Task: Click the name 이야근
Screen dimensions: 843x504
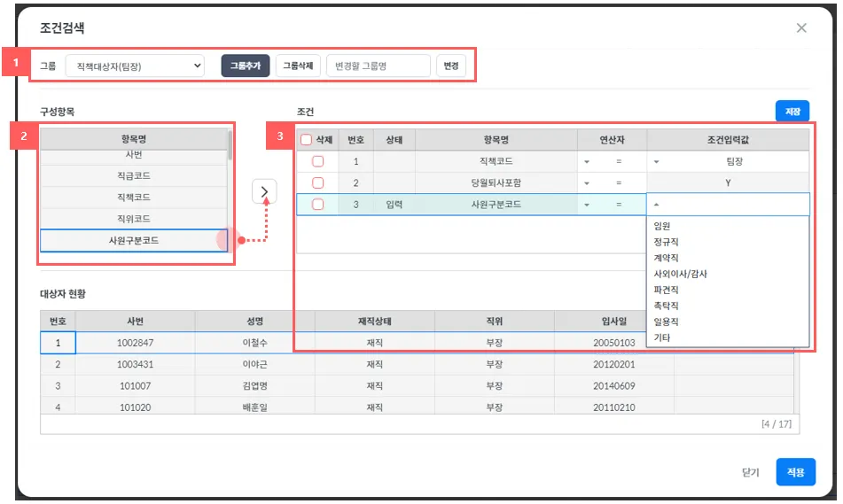Action: point(254,364)
